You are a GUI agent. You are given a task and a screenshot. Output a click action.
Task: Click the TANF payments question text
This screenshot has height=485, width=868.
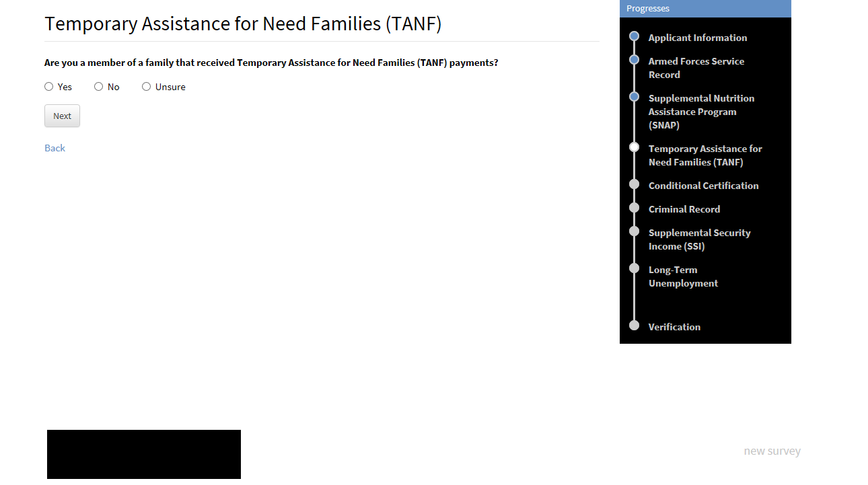[271, 63]
